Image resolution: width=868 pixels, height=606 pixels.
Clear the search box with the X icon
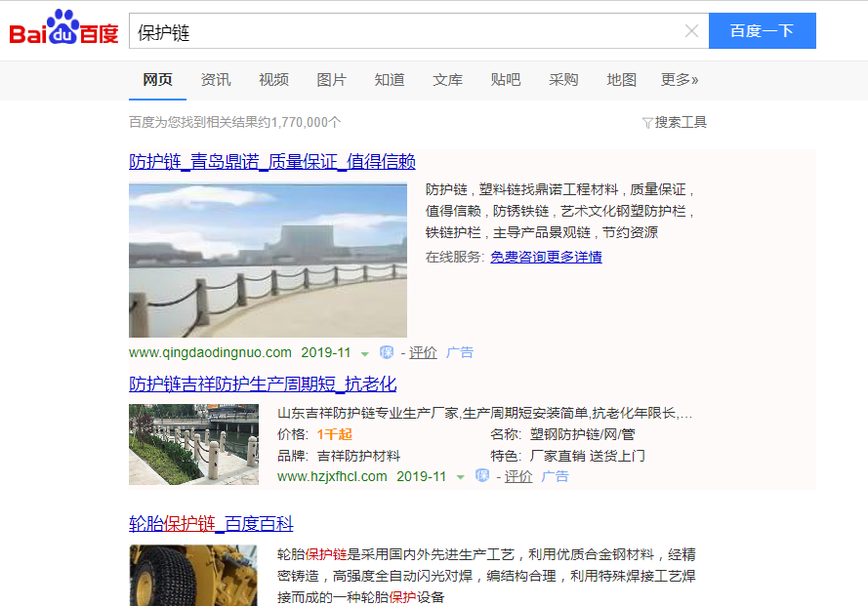(x=691, y=31)
